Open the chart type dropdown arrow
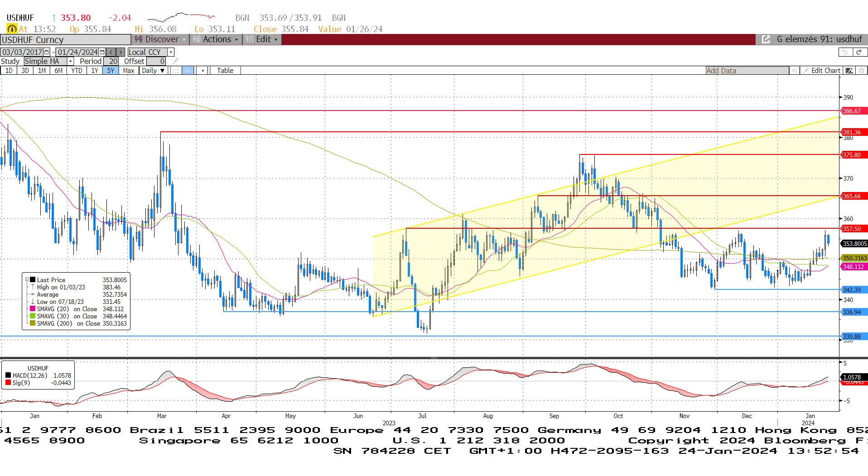Image resolution: width=868 pixels, height=476 pixels. pos(203,71)
